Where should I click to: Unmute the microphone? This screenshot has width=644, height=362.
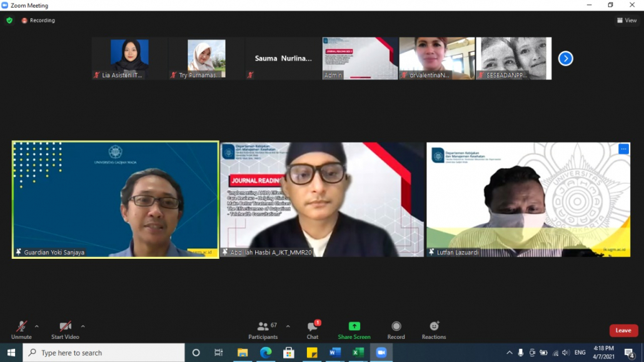click(21, 329)
